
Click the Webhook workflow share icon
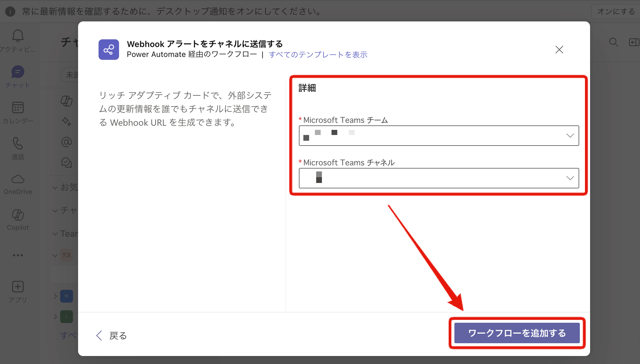[x=108, y=50]
